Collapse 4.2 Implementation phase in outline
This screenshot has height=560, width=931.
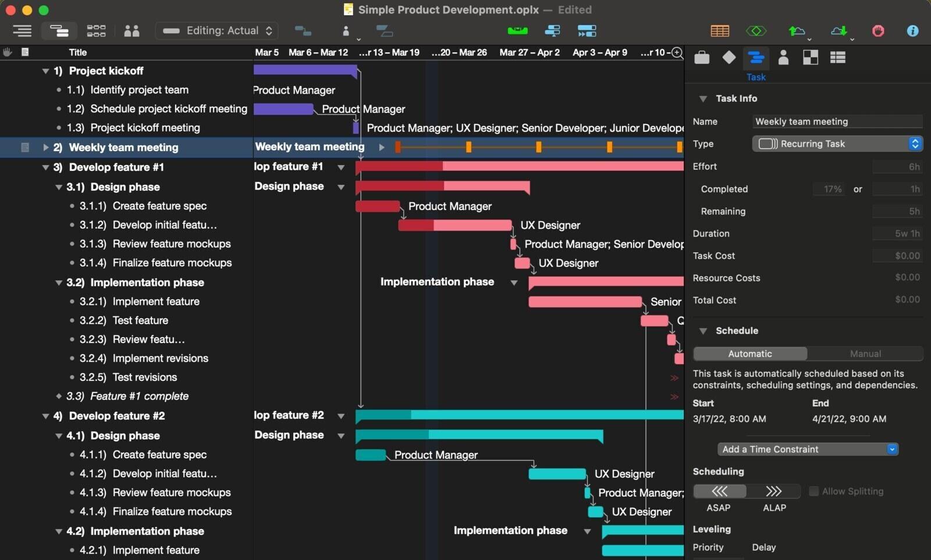[59, 532]
